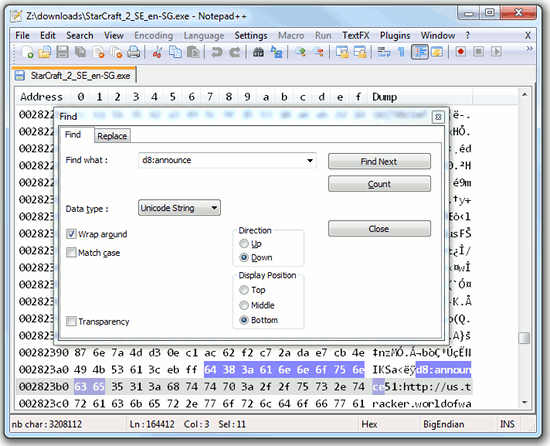Click Count button
This screenshot has width=550, height=446.
(379, 184)
